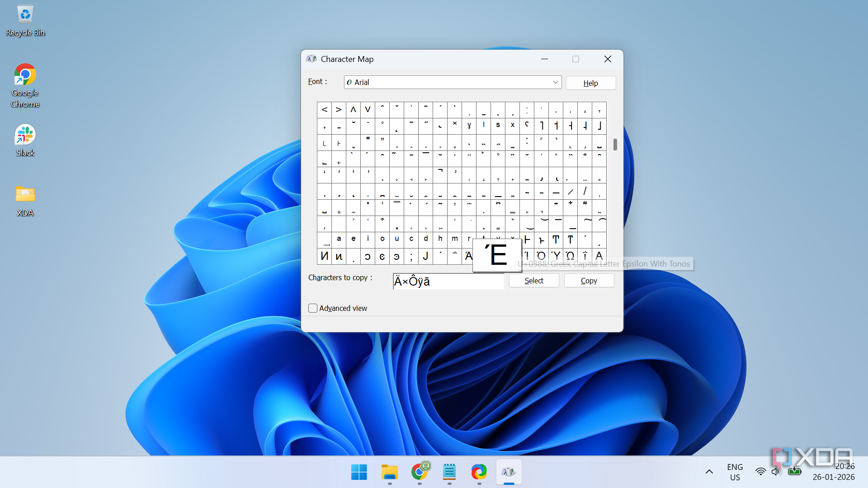
Task: Click the Character Map title bar icon
Action: 311,59
